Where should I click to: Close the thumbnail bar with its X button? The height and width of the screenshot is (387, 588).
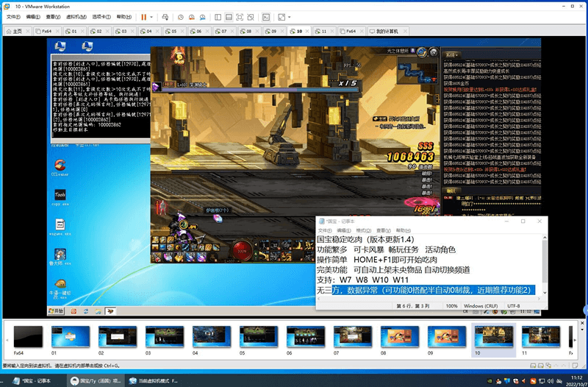[582, 323]
